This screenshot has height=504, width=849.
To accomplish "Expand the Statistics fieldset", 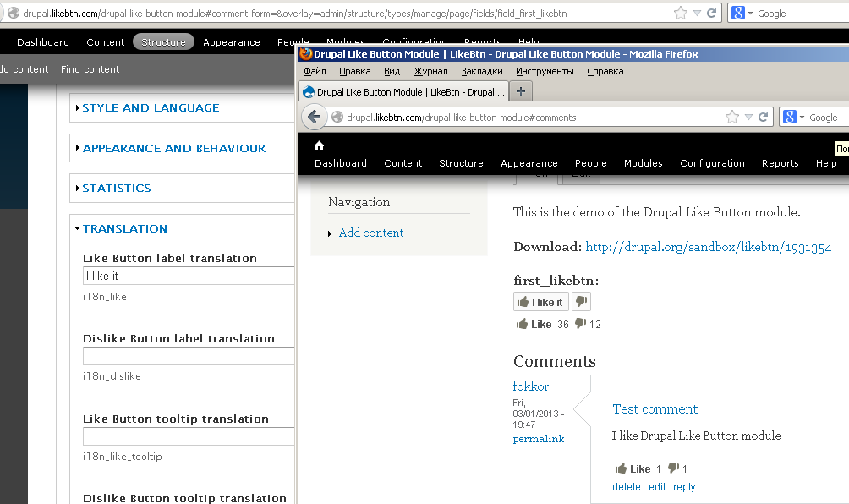I will click(117, 188).
